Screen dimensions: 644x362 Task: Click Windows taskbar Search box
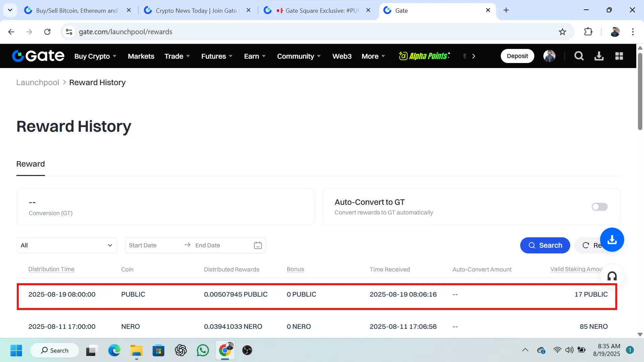(x=55, y=350)
